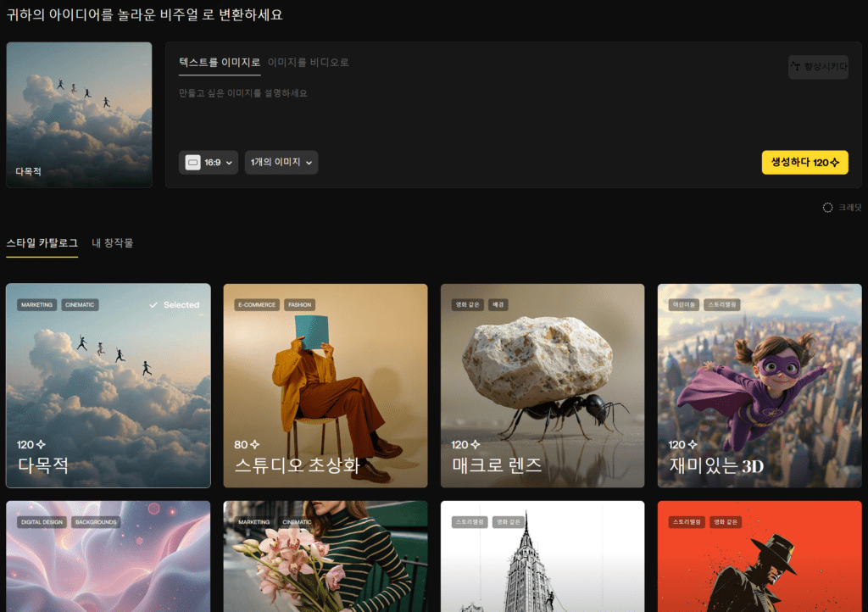Click the MARKETING tag on the 다목적 card
The height and width of the screenshot is (612, 868).
[37, 305]
